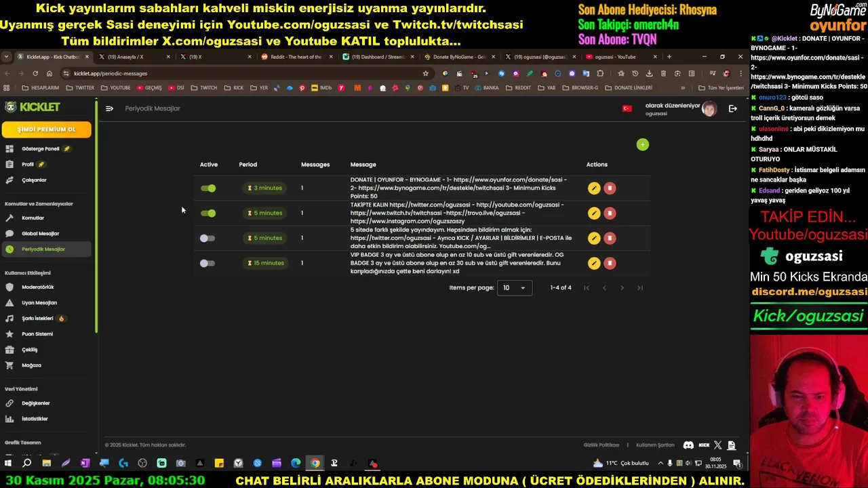Open the Kick icon in the footer
Image resolution: width=868 pixels, height=488 pixels.
(x=704, y=445)
